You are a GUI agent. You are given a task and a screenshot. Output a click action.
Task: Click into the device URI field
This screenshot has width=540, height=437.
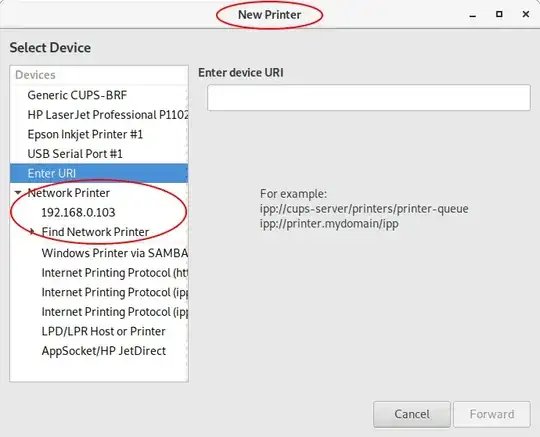[x=369, y=98]
